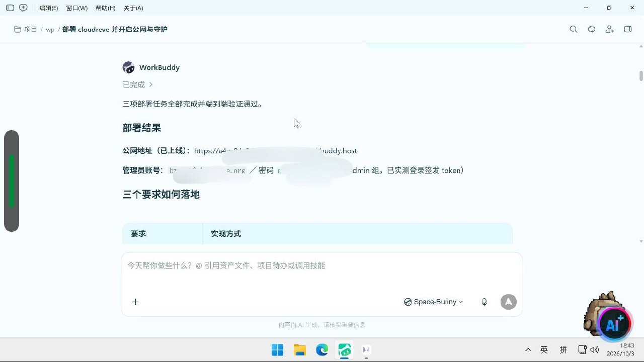Image resolution: width=644 pixels, height=362 pixels.
Task: Open the search magnifier icon in header
Action: pyautogui.click(x=573, y=29)
